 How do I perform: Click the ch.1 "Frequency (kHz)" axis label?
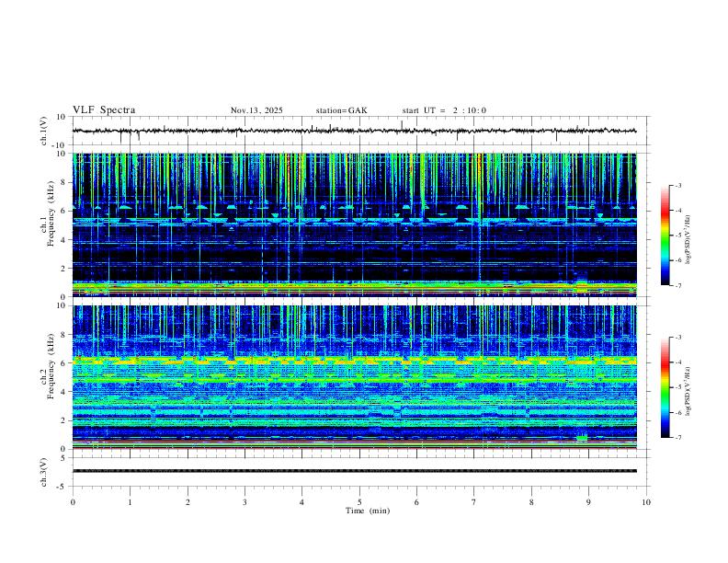click(51, 213)
